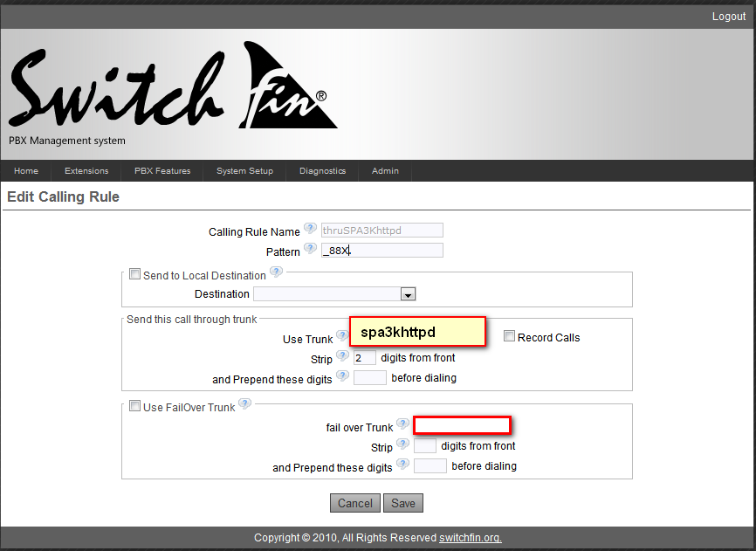Open the fail over Trunk dropdown
Screen dimensions: 756x551
pos(463,425)
